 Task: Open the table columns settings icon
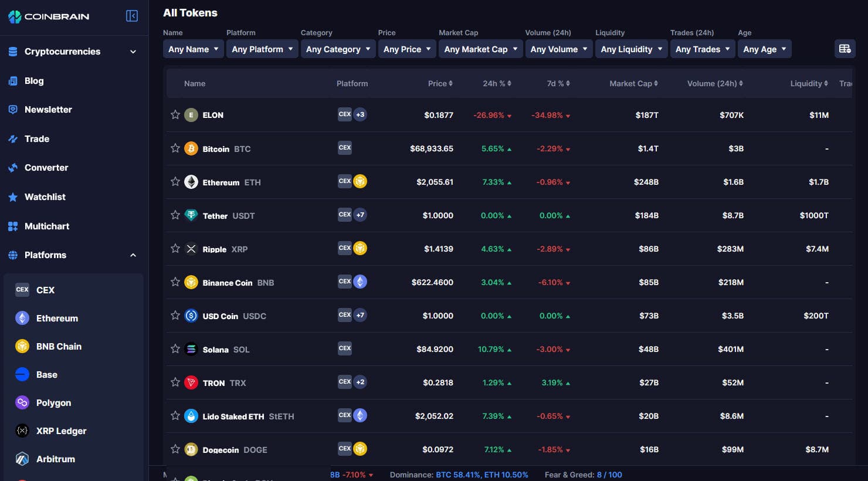pos(845,49)
